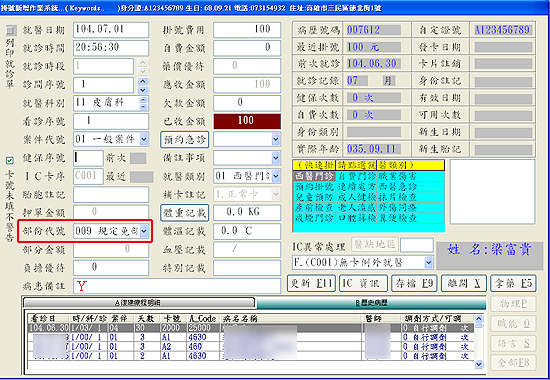Screen dimensions: 550x380
Task: Expand the 案件代號 dropdown
Action: click(144, 139)
